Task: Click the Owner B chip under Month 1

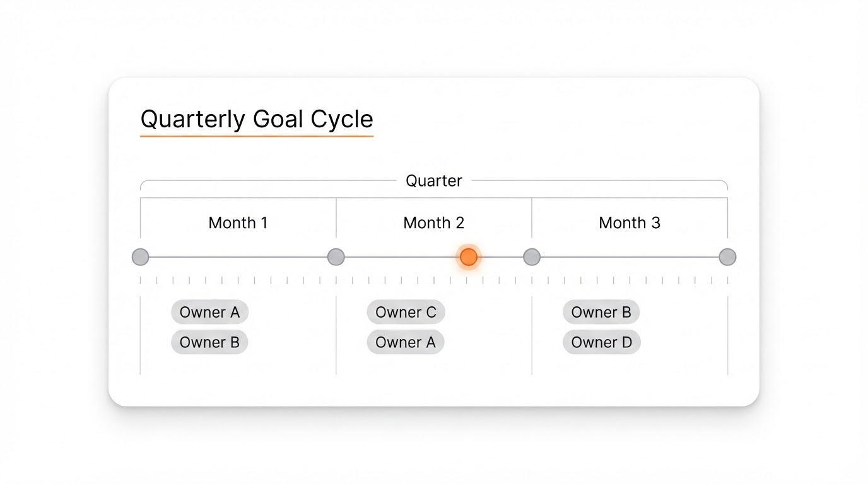Action: pos(209,342)
